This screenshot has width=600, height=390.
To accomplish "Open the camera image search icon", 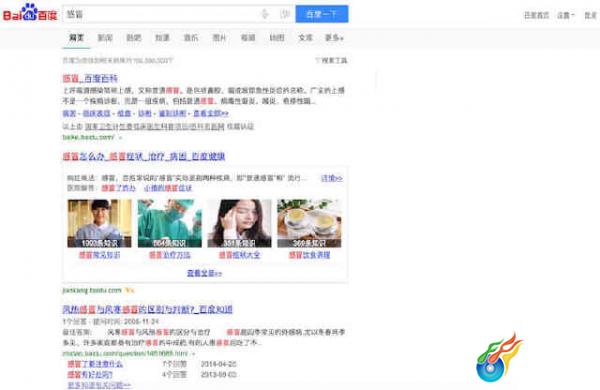I will (x=285, y=14).
